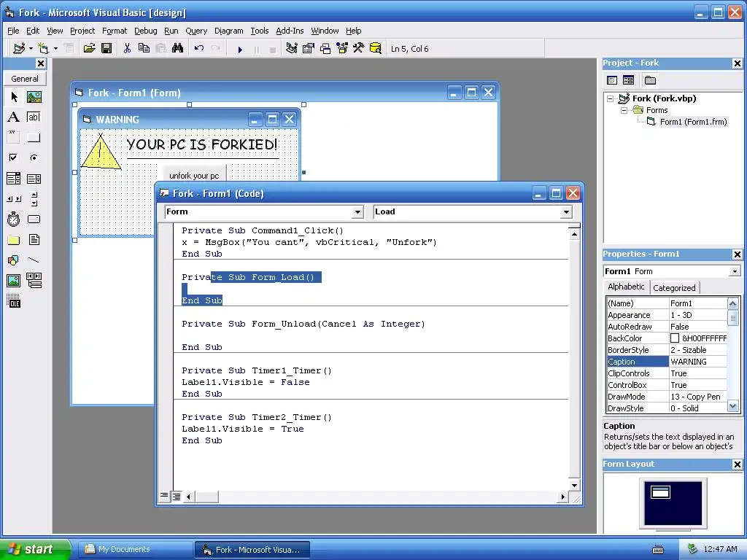Open the Debug menu
Screen dimensions: 747x560
click(146, 31)
